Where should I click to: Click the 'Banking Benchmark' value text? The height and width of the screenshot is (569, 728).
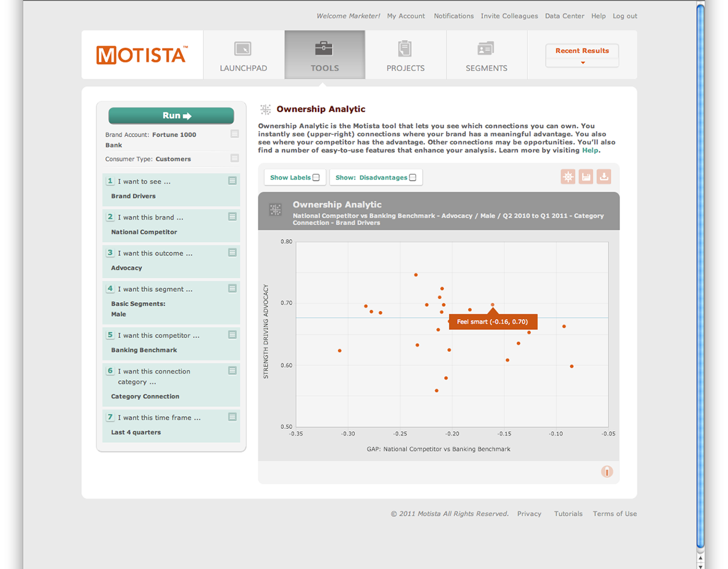[144, 350]
